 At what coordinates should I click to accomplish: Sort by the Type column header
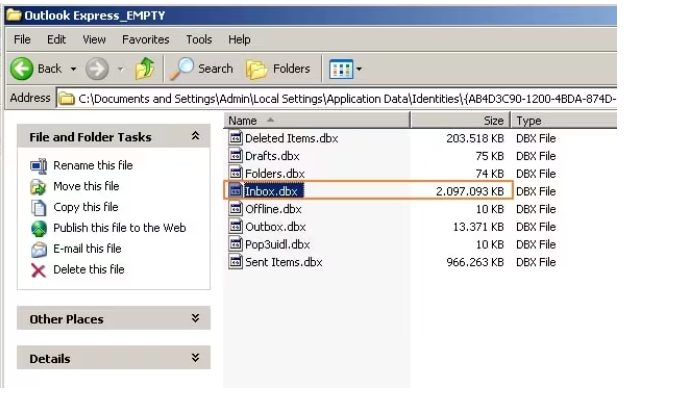click(564, 120)
